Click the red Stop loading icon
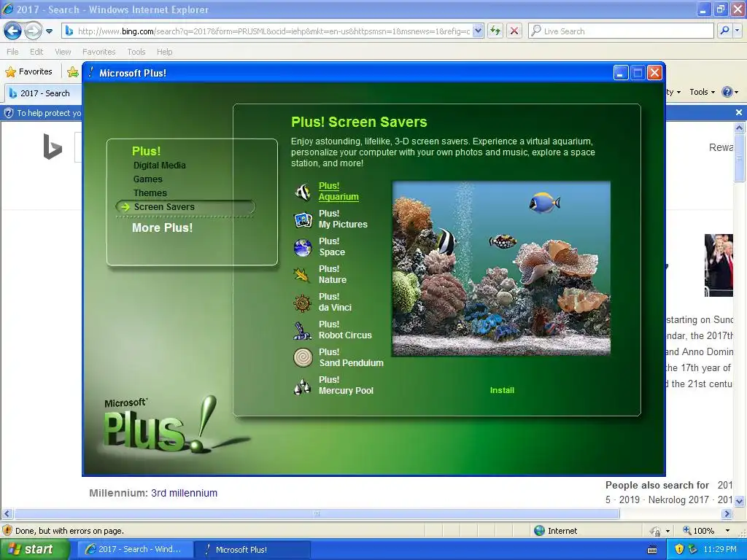This screenshot has height=560, width=747. click(514, 31)
